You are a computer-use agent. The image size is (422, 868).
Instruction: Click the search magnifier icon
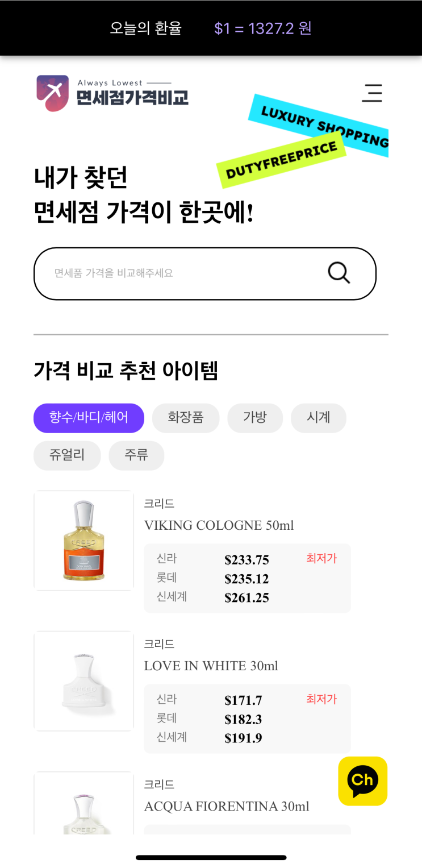339,273
